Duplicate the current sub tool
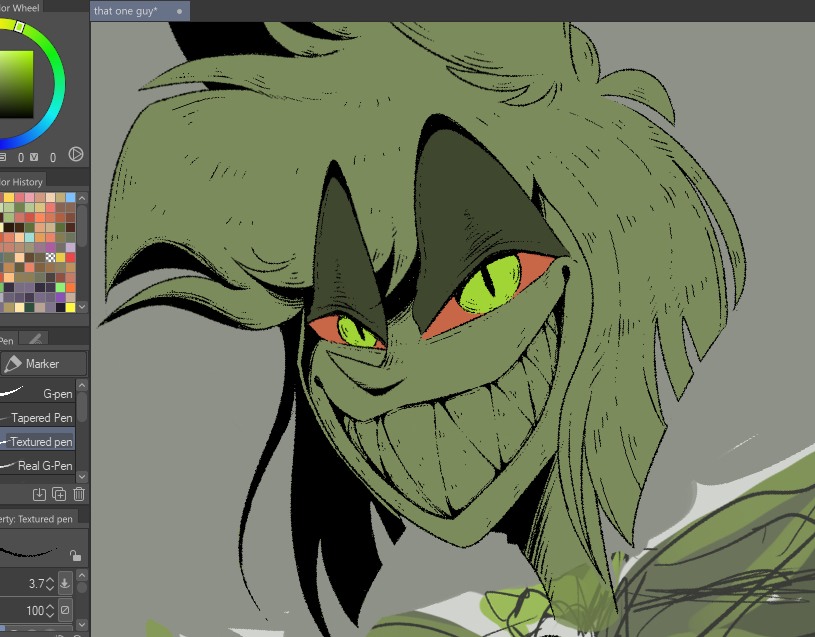The image size is (815, 637). (x=59, y=494)
